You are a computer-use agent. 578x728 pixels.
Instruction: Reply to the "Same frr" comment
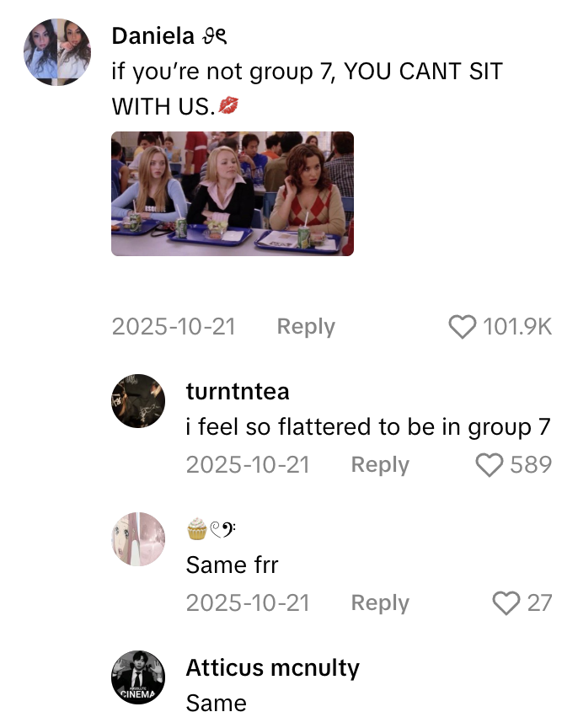click(x=380, y=603)
